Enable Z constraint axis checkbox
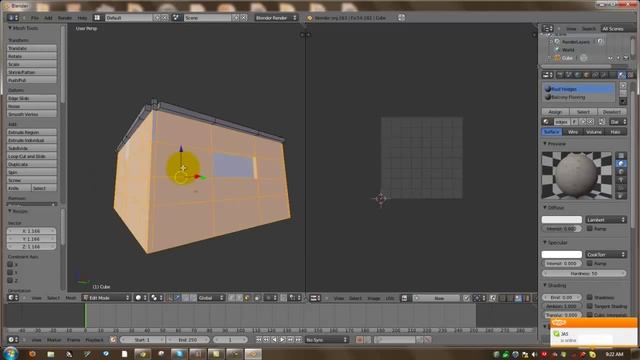The width and height of the screenshot is (640, 360). (10, 280)
